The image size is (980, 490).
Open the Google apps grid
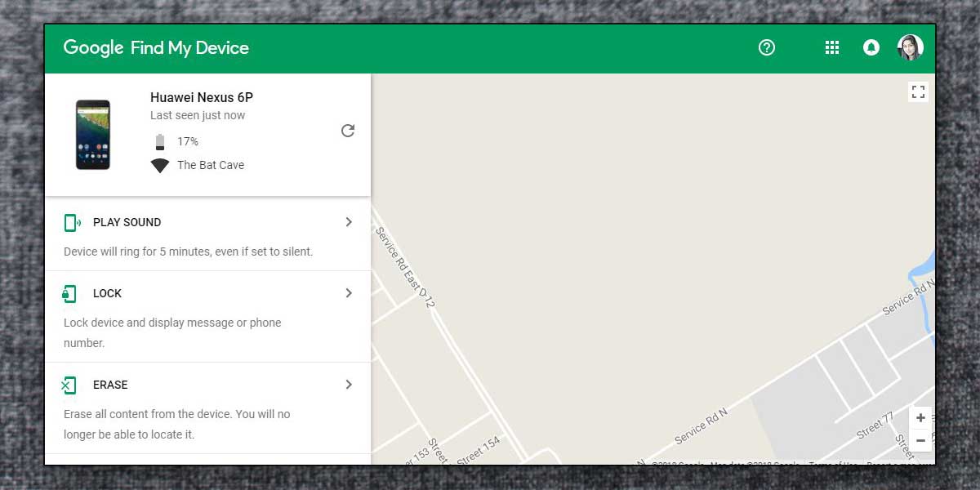(831, 47)
